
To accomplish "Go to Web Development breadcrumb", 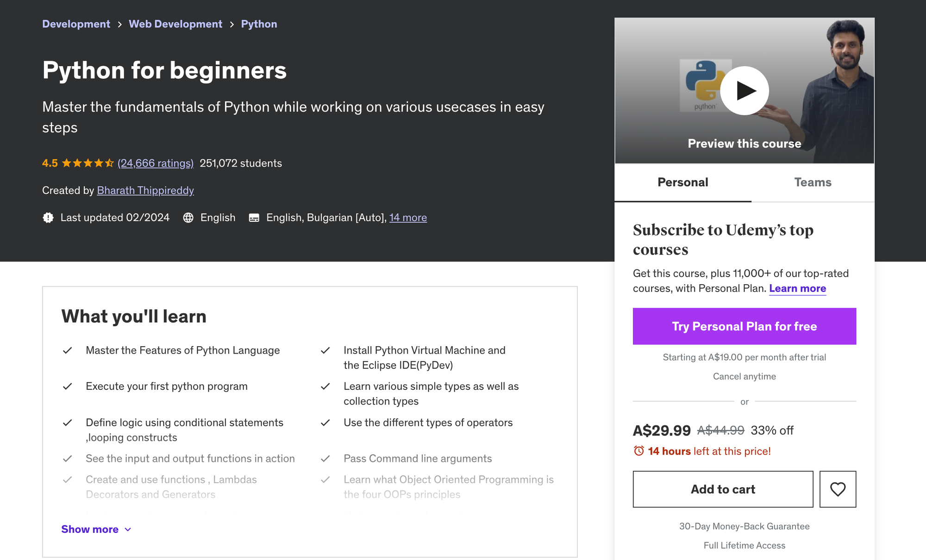I will point(175,24).
